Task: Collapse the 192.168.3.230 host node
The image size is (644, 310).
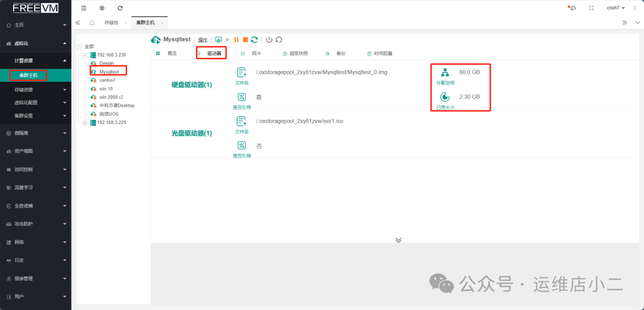Action: pyautogui.click(x=85, y=55)
